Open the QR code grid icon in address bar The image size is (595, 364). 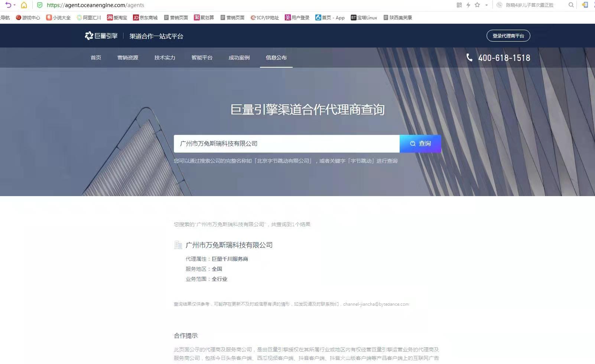459,5
